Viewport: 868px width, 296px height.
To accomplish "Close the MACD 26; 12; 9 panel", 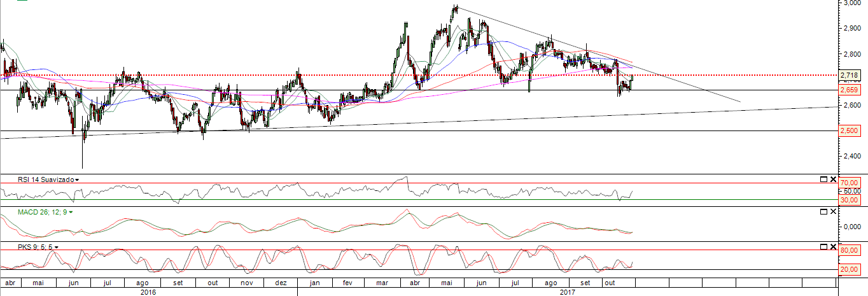I will pyautogui.click(x=834, y=211).
